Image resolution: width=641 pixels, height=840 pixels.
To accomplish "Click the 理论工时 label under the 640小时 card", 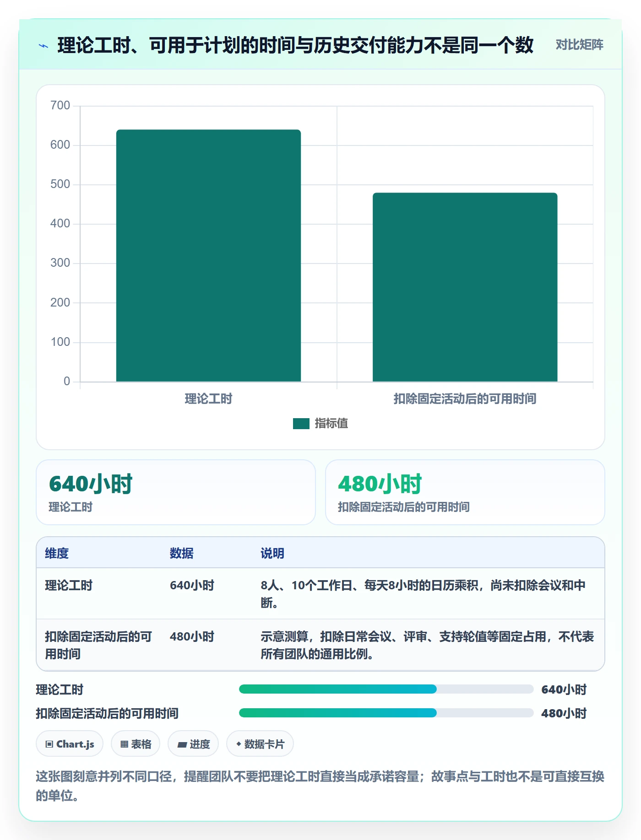I will (71, 507).
